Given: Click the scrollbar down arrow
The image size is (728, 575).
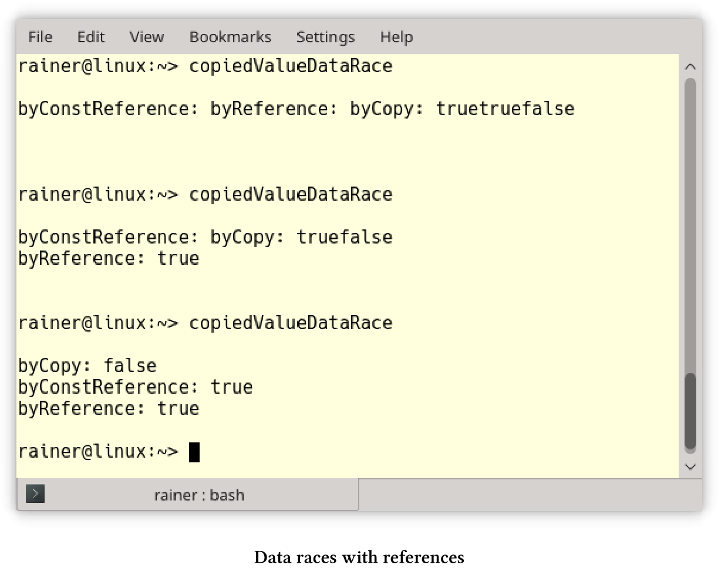Looking at the screenshot, I should coord(690,467).
